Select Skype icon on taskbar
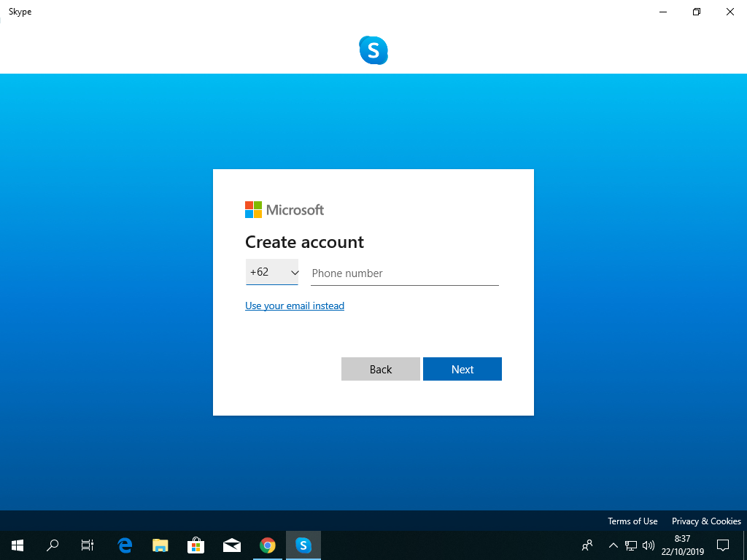Screen dimensions: 747x560 point(303,545)
